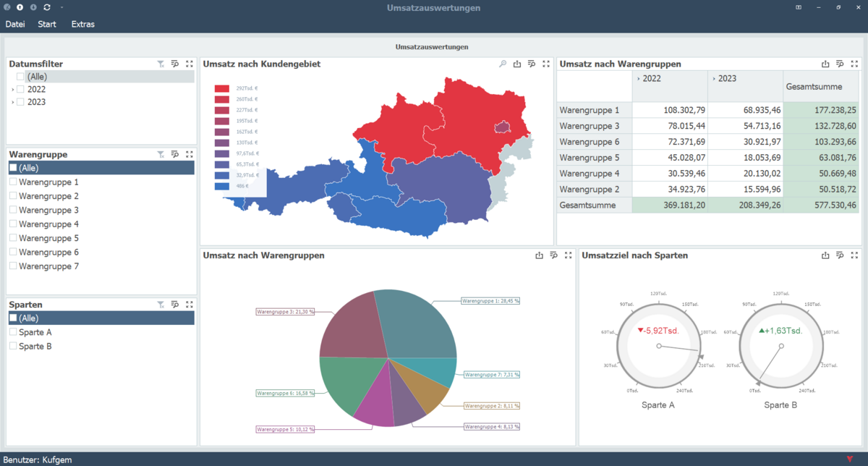The width and height of the screenshot is (868, 466).
Task: Inspect data of Umsatzziel nach Sparten
Action: point(841,255)
